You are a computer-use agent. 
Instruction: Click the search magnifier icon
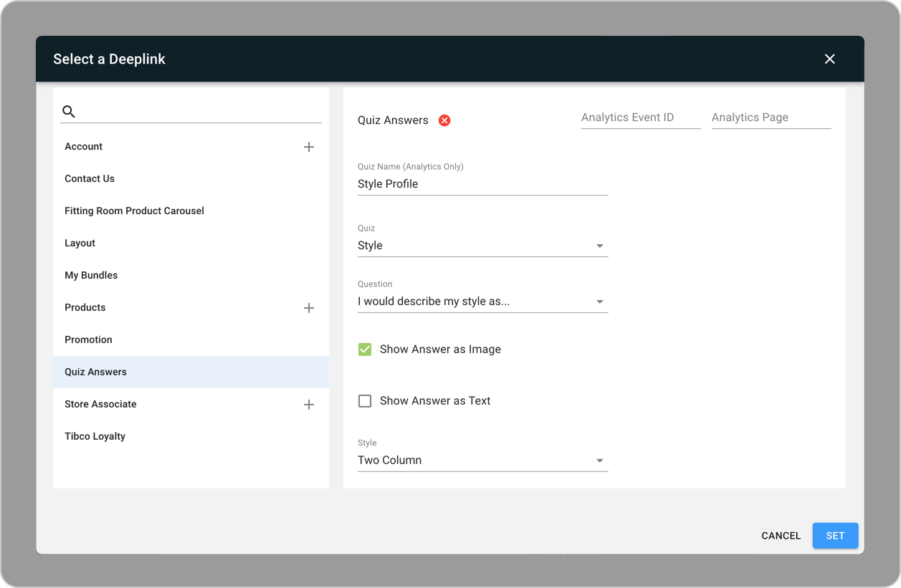(69, 111)
